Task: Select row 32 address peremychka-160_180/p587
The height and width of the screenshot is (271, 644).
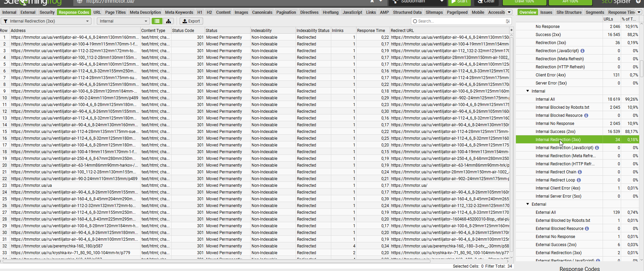Action: pyautogui.click(x=57, y=246)
